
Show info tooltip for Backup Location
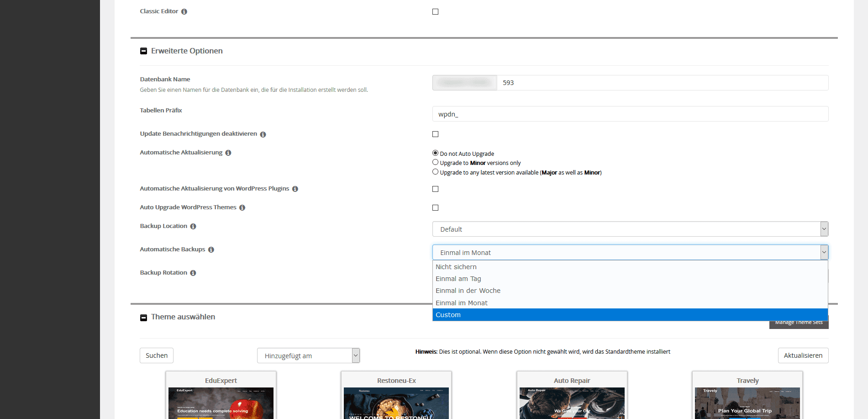(x=193, y=227)
